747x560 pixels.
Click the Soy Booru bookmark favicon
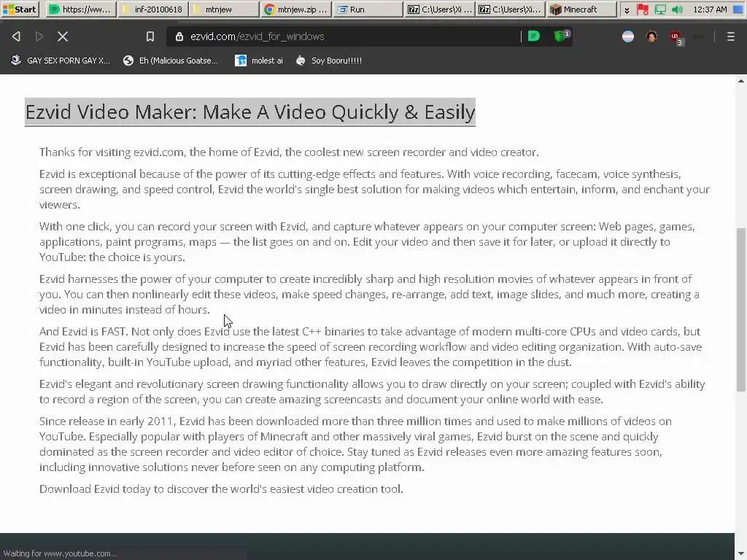(x=301, y=61)
